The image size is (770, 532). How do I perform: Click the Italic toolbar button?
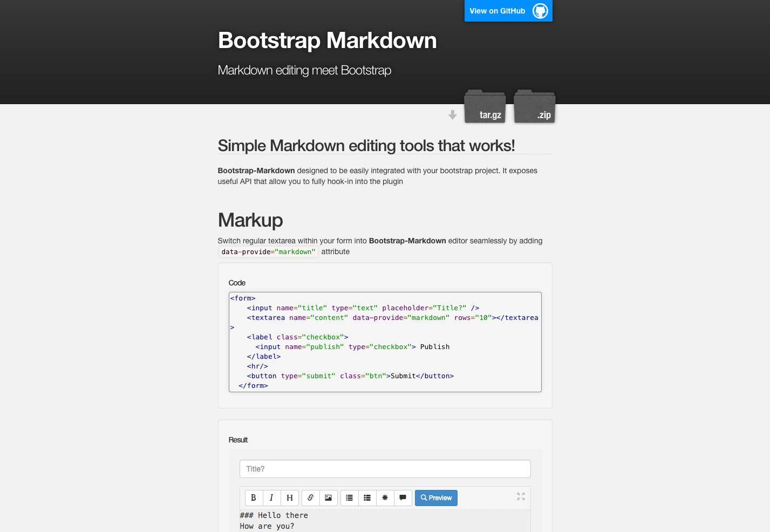pyautogui.click(x=271, y=497)
